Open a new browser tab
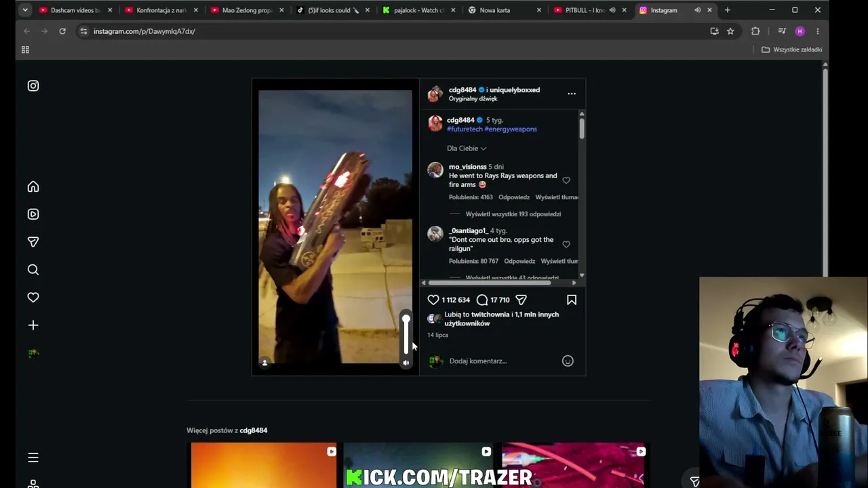Image resolution: width=868 pixels, height=488 pixels. (728, 10)
